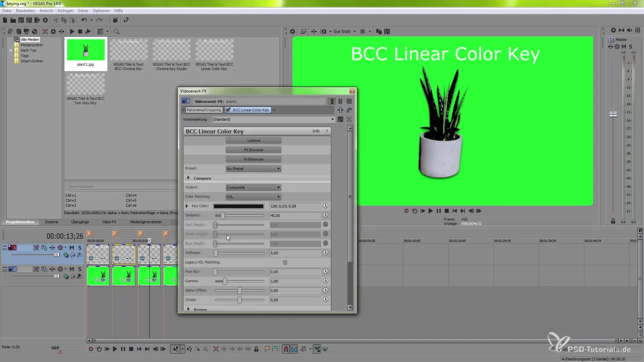Save the preset with the floppy icon

pyautogui.click(x=340, y=119)
